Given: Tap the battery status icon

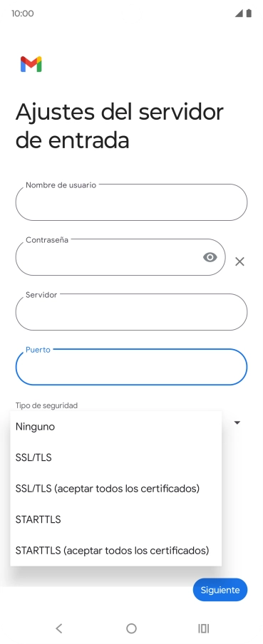Looking at the screenshot, I should [x=249, y=13].
